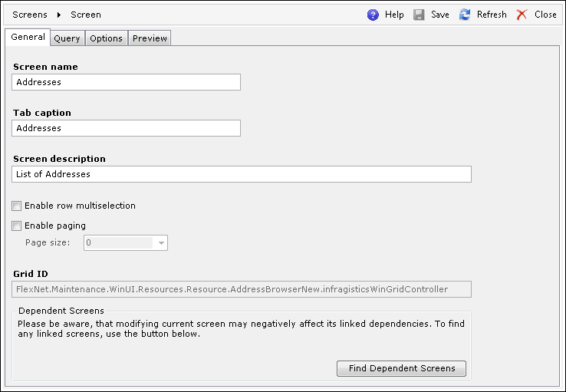Image resolution: width=566 pixels, height=392 pixels.
Task: Go back to Screens breadcrumb link
Action: click(x=30, y=15)
